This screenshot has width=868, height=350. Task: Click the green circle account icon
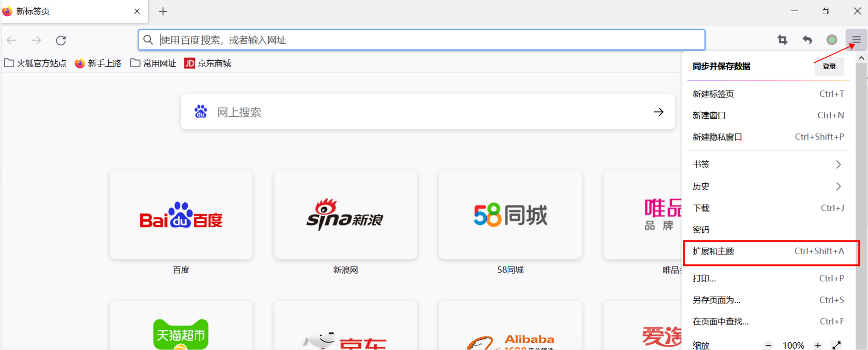(x=832, y=40)
